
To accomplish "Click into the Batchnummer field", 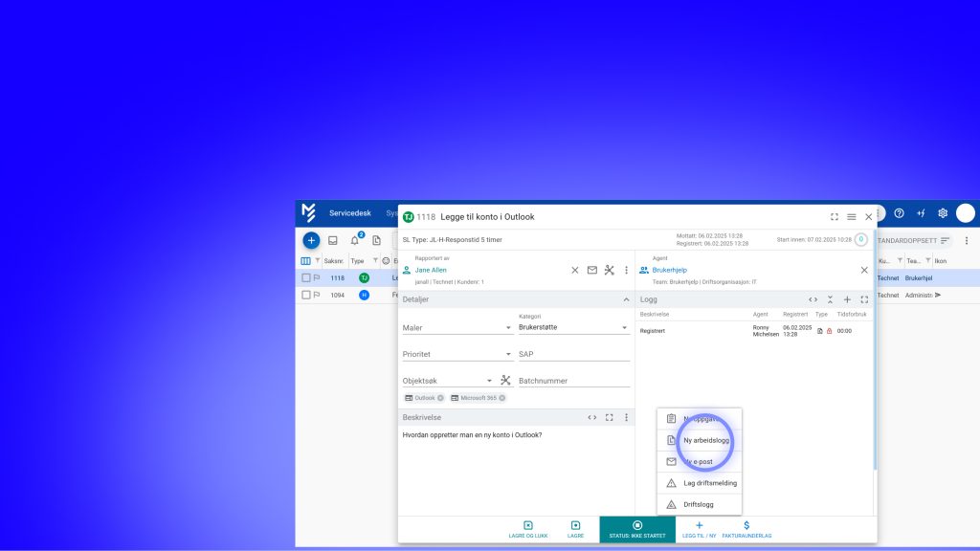I will pyautogui.click(x=574, y=381).
